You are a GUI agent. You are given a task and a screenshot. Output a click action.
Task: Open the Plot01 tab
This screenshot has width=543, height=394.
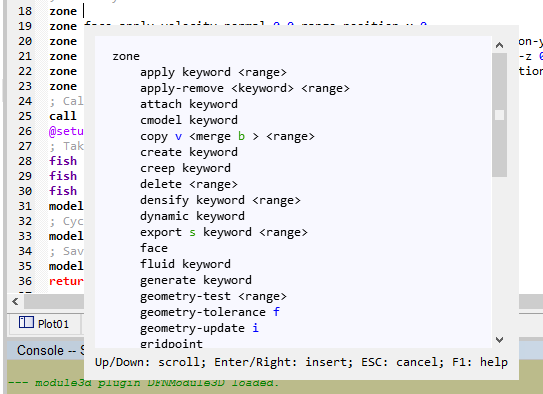[45, 324]
